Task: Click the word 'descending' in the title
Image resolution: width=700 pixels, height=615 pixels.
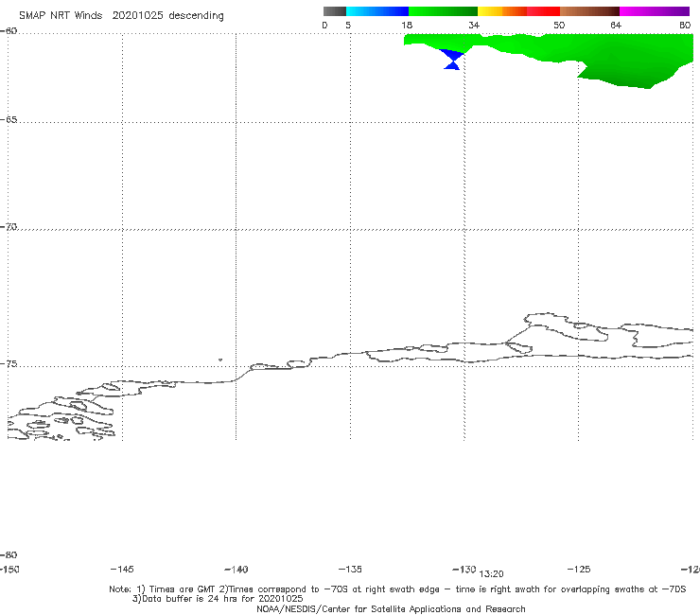Action: tap(197, 16)
